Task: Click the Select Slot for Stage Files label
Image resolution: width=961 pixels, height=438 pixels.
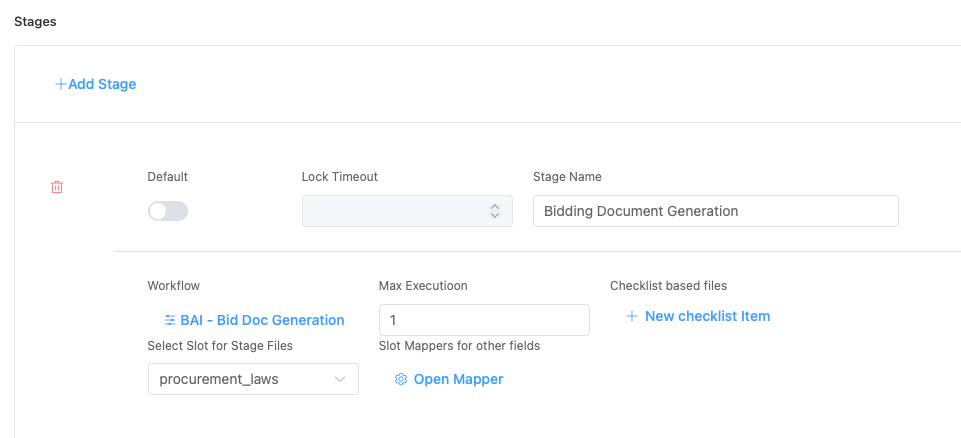Action: 220,346
